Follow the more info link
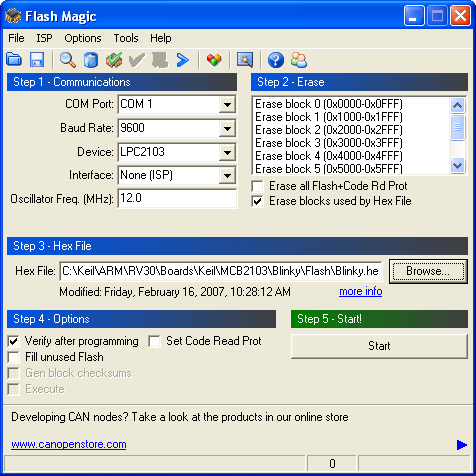Image resolution: width=476 pixels, height=476 pixels. tap(361, 292)
